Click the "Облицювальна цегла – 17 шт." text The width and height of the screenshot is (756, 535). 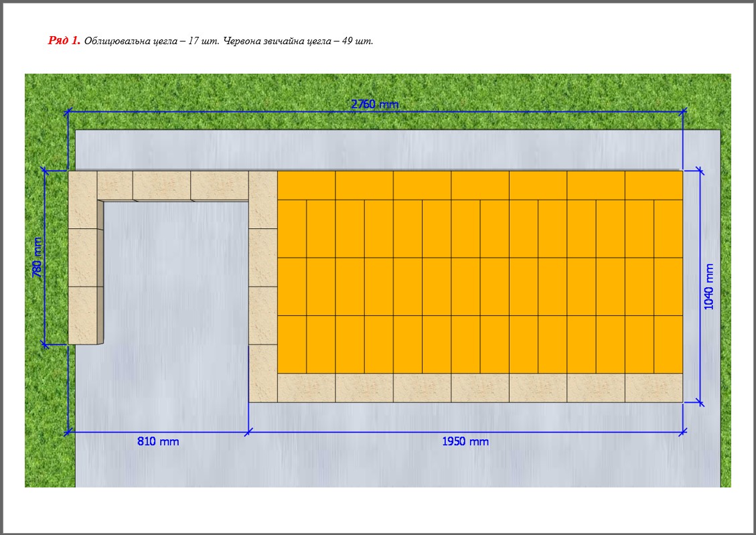pyautogui.click(x=152, y=41)
